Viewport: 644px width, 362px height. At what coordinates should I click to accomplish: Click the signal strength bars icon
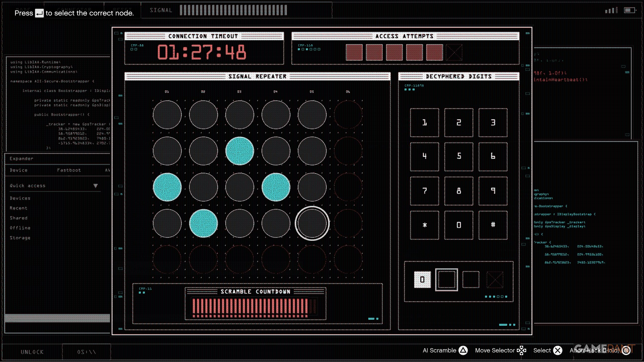[x=611, y=10]
